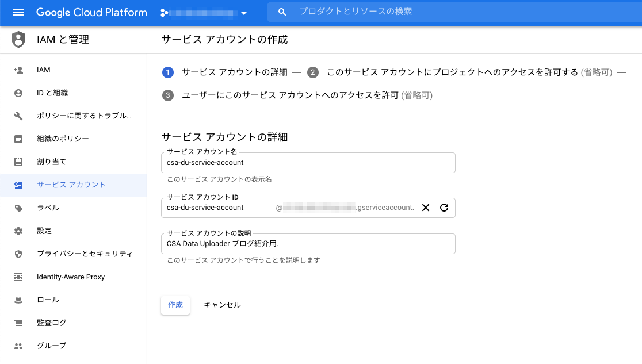The width and height of the screenshot is (642, 364).
Task: Click the 割り当て quota icon
Action: point(18,162)
